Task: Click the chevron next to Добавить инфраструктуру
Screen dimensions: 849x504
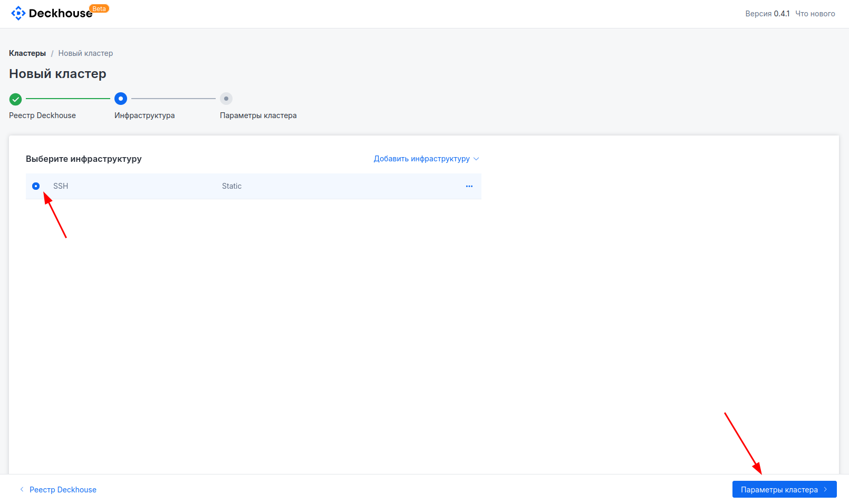Action: coord(476,159)
